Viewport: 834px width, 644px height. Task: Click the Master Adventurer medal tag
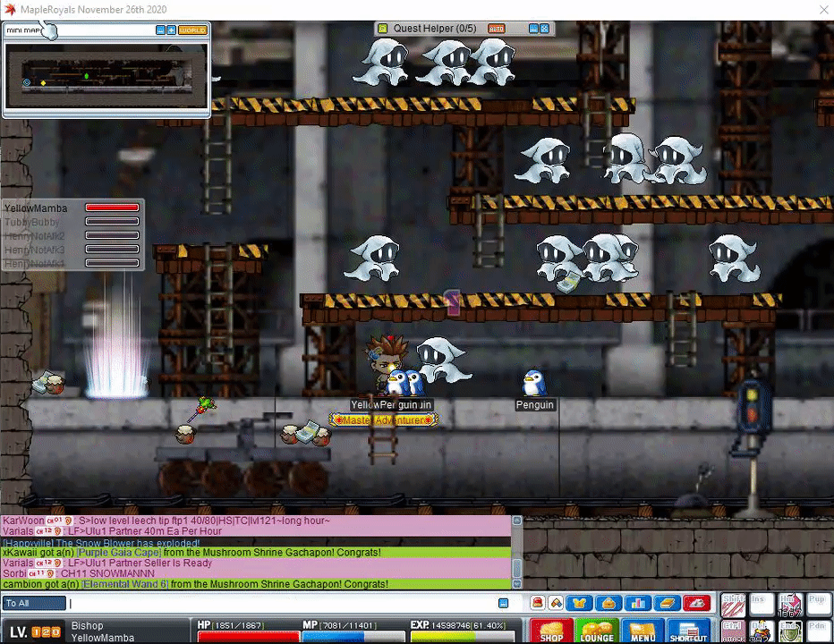tap(384, 420)
